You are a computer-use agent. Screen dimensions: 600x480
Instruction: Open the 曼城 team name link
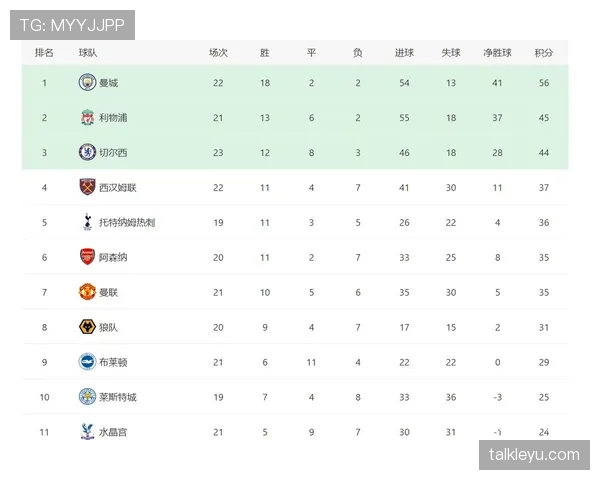[109, 83]
